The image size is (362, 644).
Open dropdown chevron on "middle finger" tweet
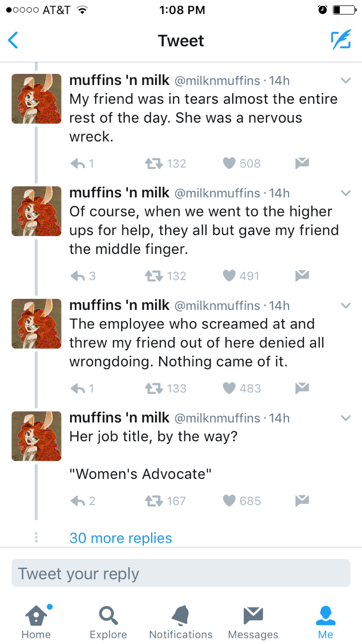pyautogui.click(x=345, y=193)
